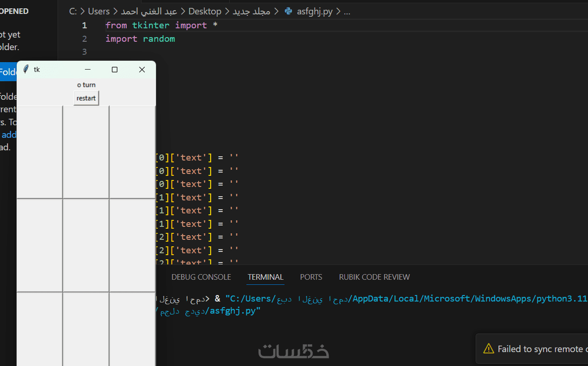Mark the middle-left tic-tac-toe cell
The height and width of the screenshot is (366, 588).
click(39, 245)
